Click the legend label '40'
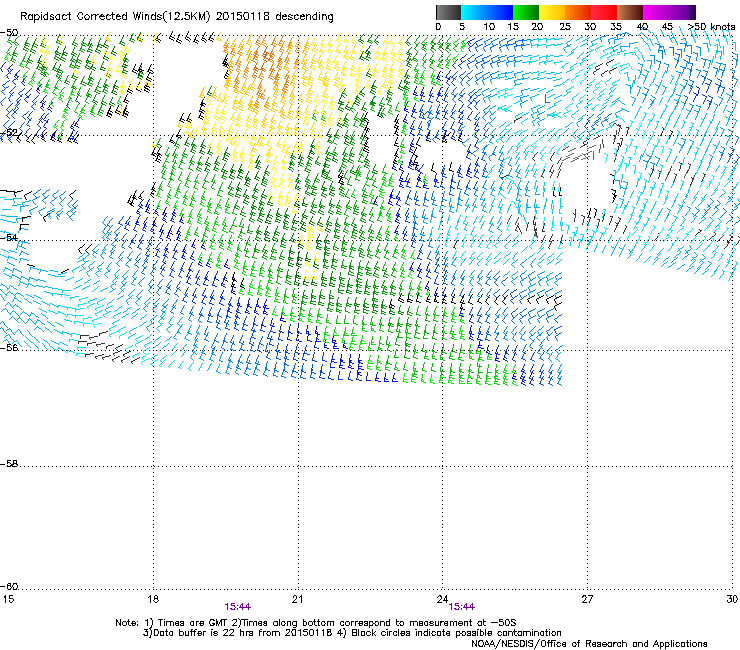The height and width of the screenshot is (650, 740). (x=642, y=27)
